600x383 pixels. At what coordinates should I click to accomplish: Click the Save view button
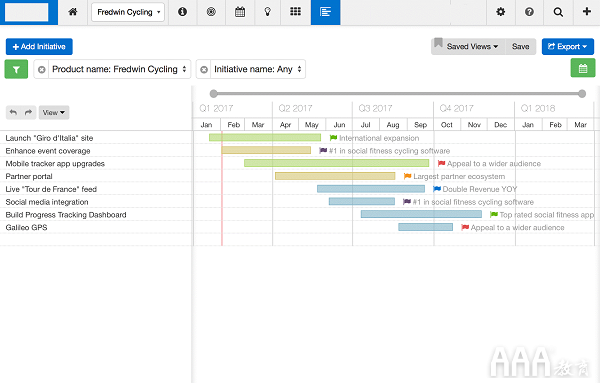coord(520,47)
